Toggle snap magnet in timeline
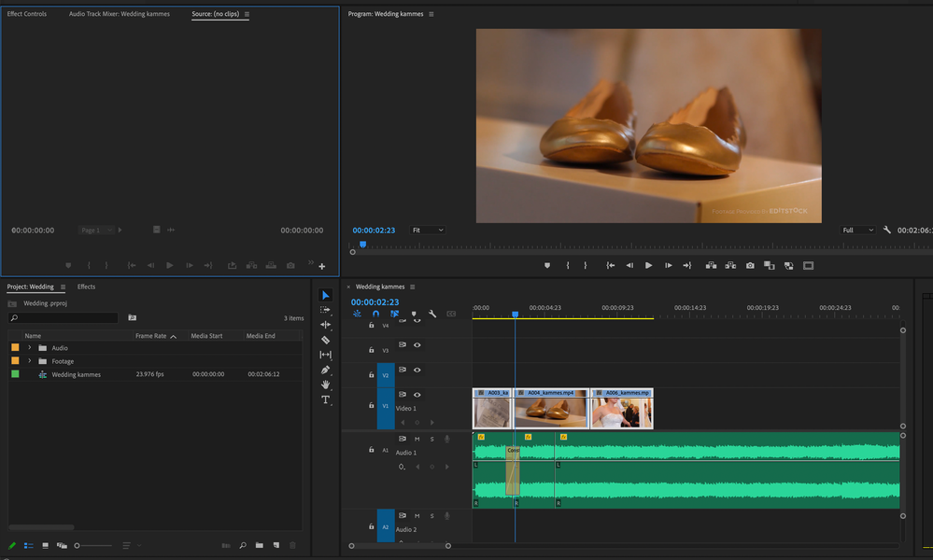The image size is (933, 560). 375,315
